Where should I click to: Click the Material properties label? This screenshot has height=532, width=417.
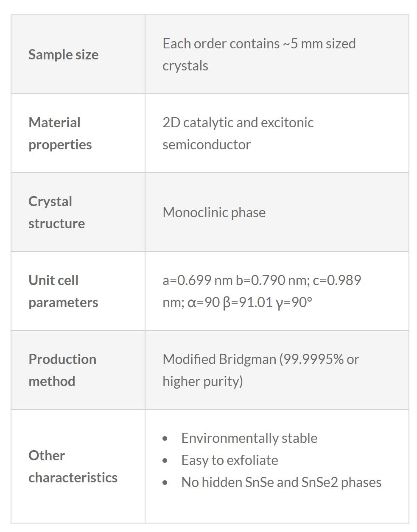pos(60,133)
